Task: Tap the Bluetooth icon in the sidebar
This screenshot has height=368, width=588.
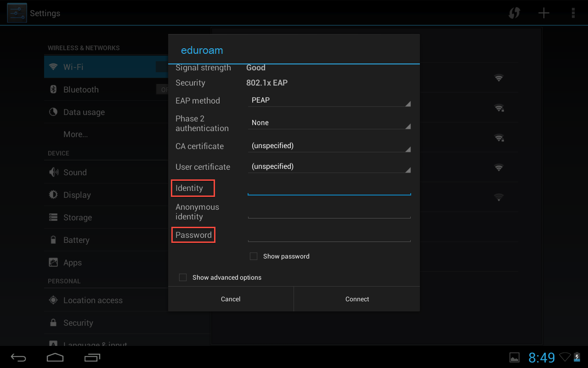Action: [x=53, y=89]
